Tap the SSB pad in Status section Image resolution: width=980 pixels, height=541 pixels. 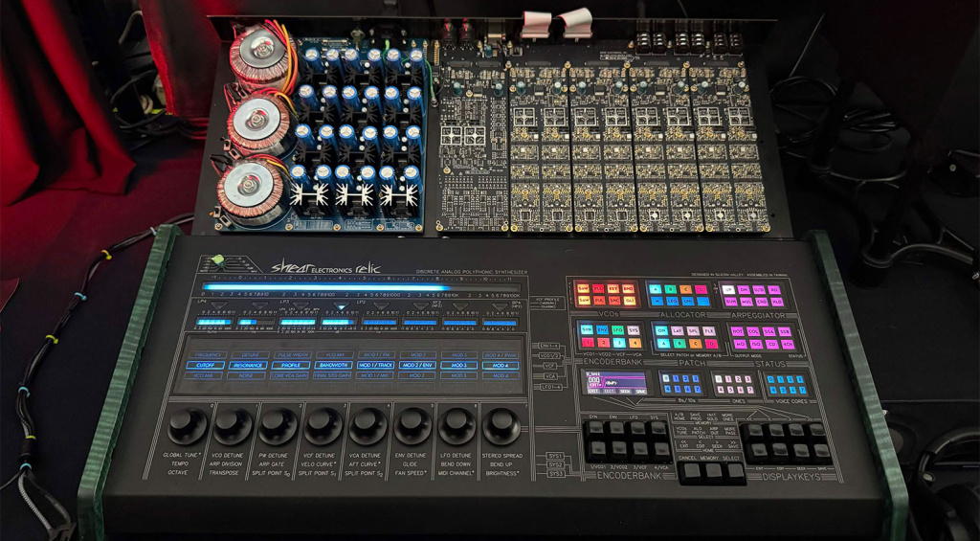785,331
